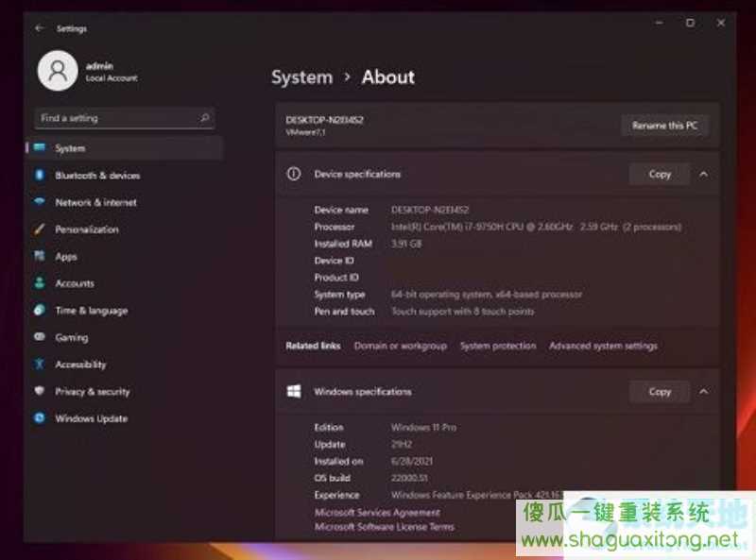The image size is (756, 560).
Task: Select the Installed RAM value
Action: tap(406, 244)
